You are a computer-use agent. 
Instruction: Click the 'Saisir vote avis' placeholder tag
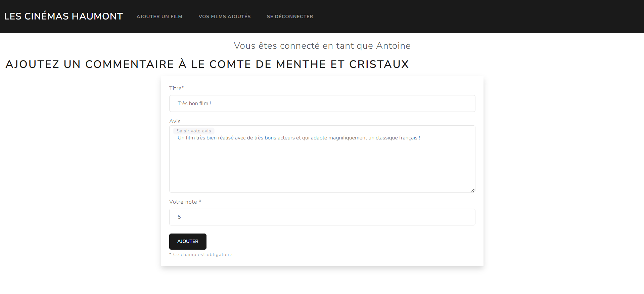point(194,131)
